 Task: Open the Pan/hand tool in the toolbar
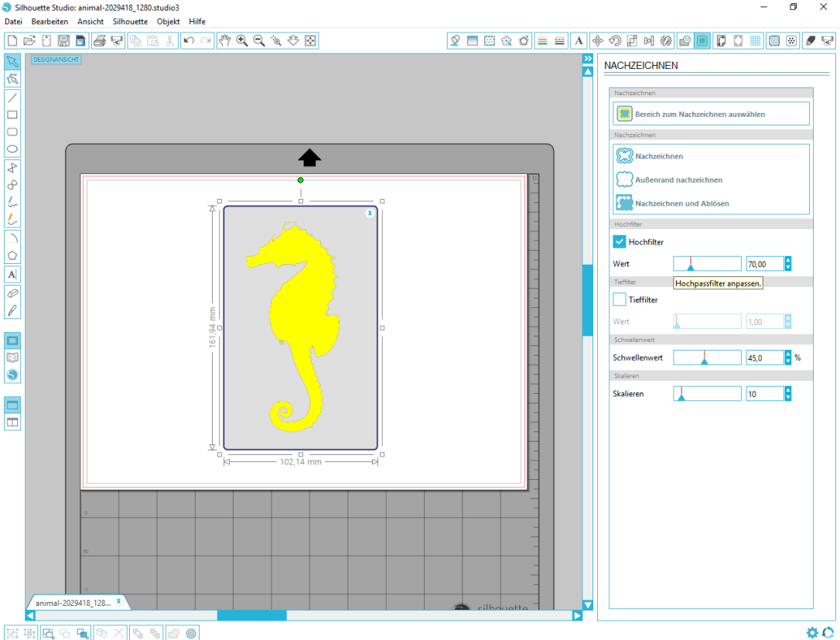pyautogui.click(x=224, y=40)
